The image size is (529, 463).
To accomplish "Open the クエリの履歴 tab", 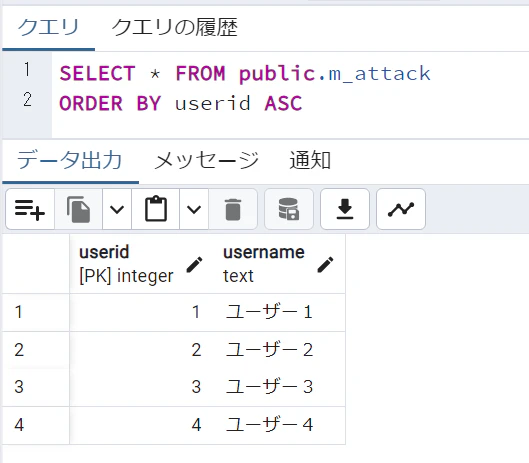I will tap(174, 28).
